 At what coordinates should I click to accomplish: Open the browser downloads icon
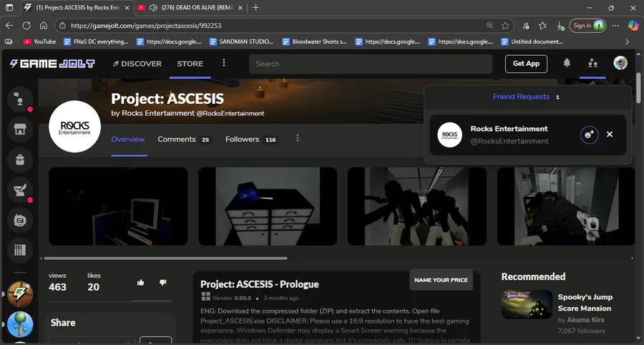(x=560, y=26)
